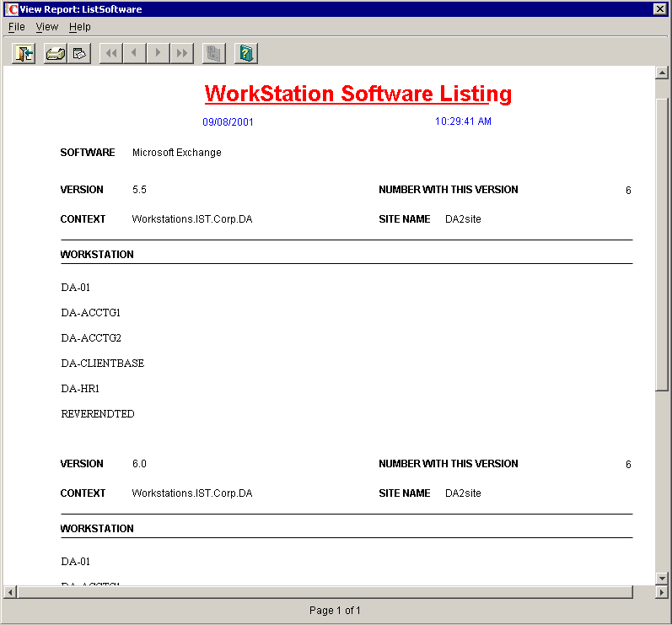Viewport: 672px width, 625px height.
Task: Close the View Report window
Action: (660, 9)
